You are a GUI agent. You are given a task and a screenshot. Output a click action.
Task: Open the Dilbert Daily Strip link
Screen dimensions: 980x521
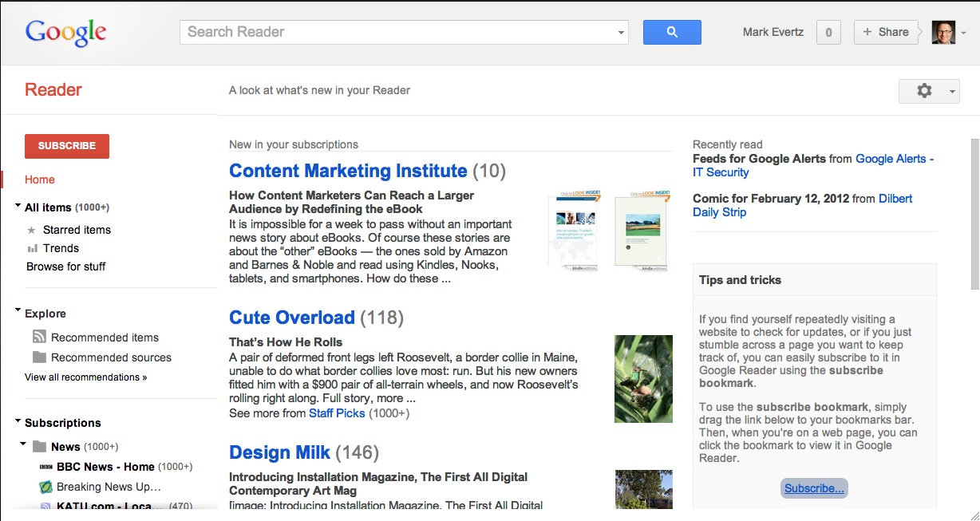click(x=803, y=205)
